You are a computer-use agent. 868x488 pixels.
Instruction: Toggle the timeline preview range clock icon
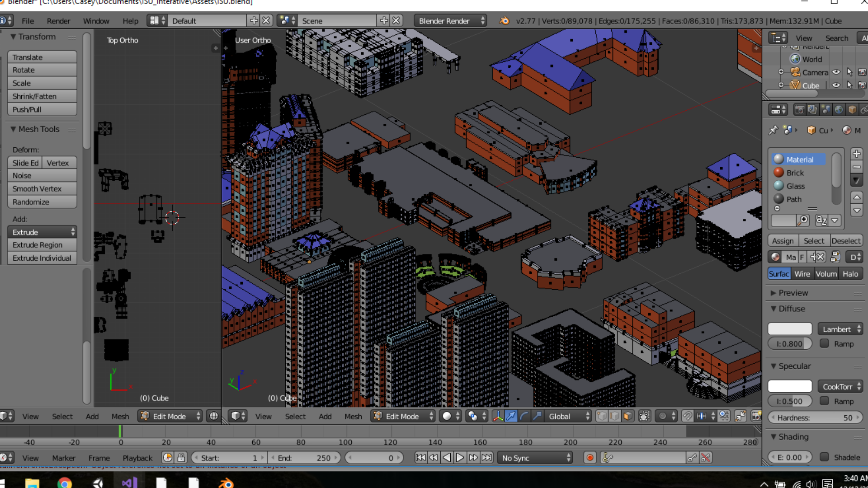pyautogui.click(x=167, y=458)
